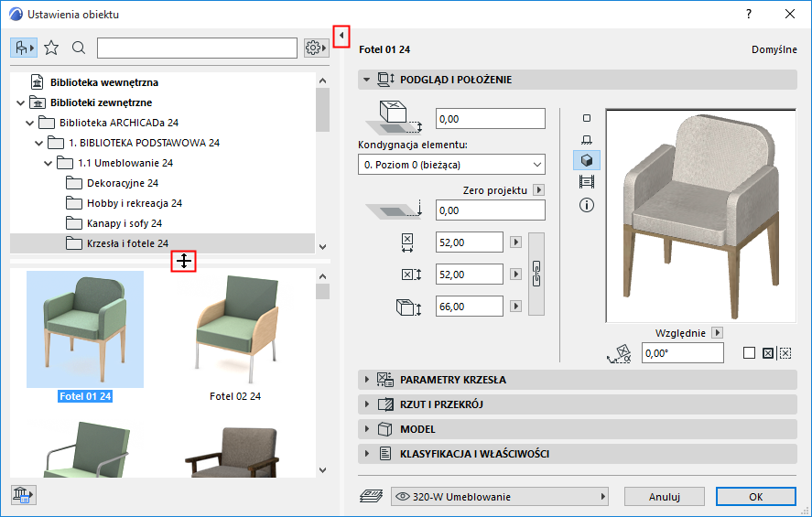Open the folder view mode button
Screen dimensions: 812x517
(x=23, y=48)
